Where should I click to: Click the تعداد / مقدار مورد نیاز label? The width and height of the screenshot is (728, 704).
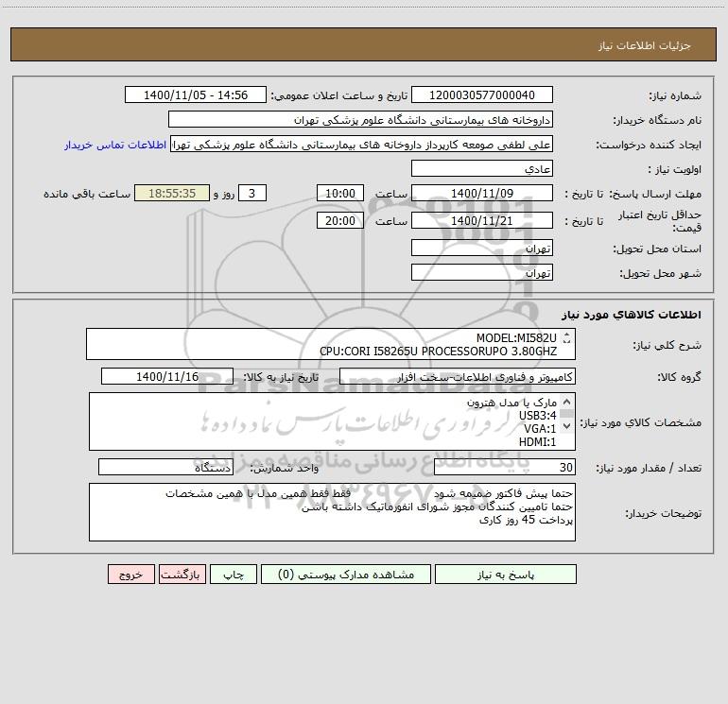[x=649, y=468]
